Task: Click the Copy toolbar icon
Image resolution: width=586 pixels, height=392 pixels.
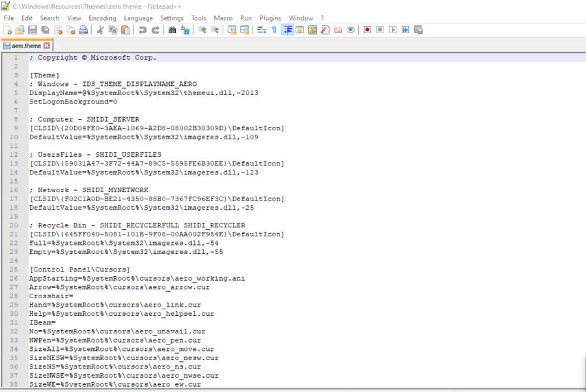Action: click(113, 30)
